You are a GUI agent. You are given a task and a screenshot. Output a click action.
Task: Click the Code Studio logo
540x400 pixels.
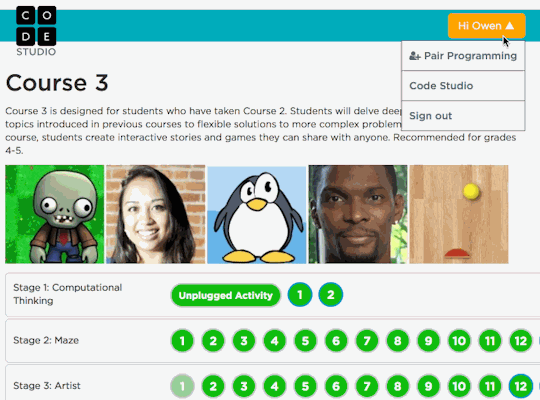[36, 31]
